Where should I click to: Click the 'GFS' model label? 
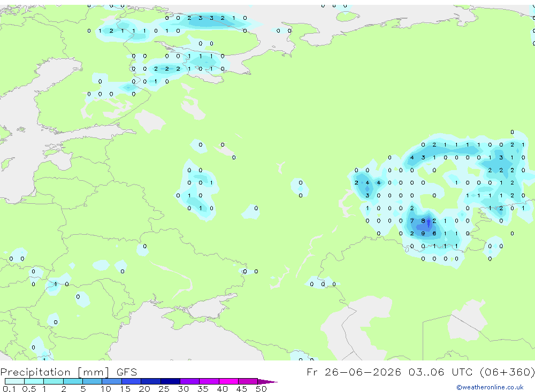(127, 372)
